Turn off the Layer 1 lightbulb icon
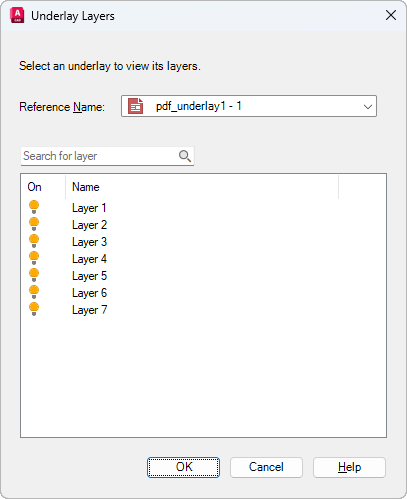 point(34,207)
